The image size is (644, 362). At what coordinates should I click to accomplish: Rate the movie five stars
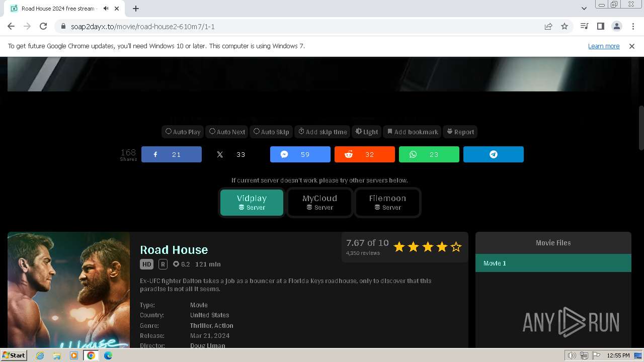pos(456,247)
